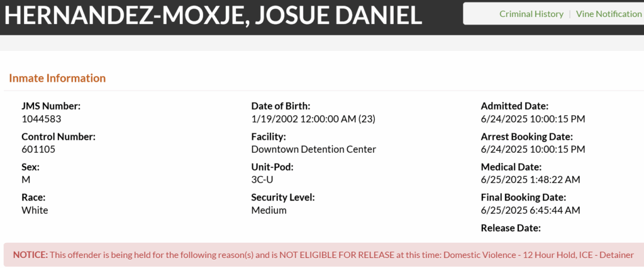Click the Admitted Date timestamp value

click(533, 119)
